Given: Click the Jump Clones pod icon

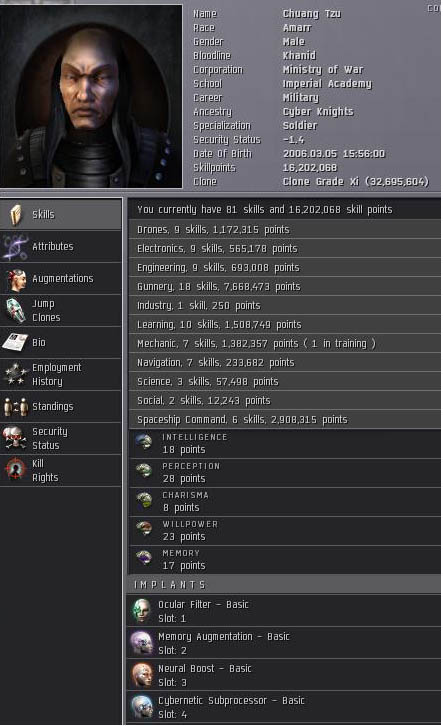Looking at the screenshot, I should (x=15, y=311).
